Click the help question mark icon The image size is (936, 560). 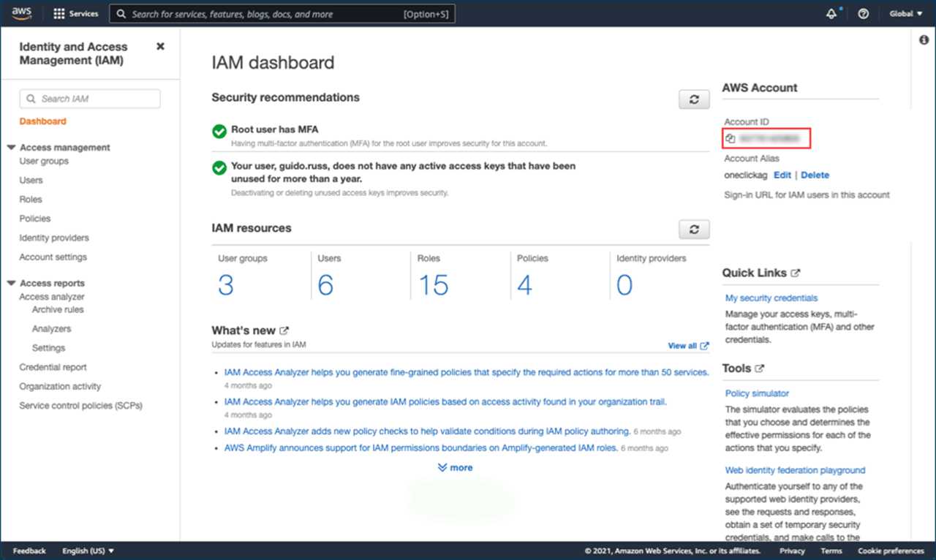pyautogui.click(x=863, y=14)
